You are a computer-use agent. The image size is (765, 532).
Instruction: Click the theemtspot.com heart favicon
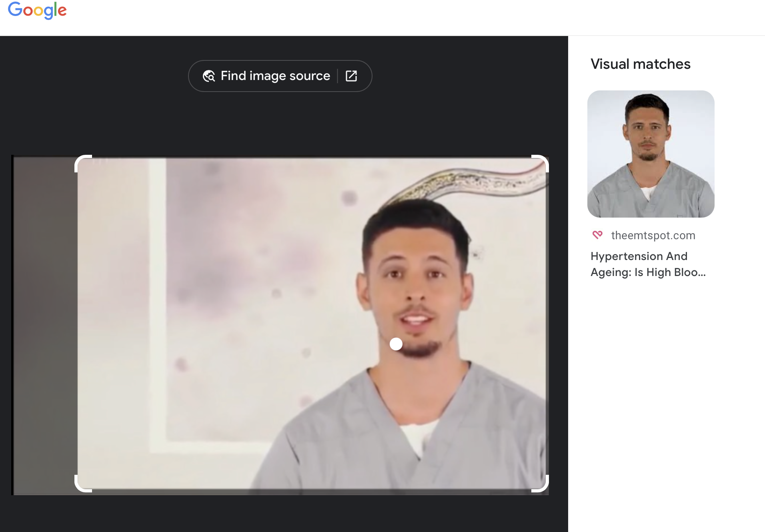pos(597,235)
